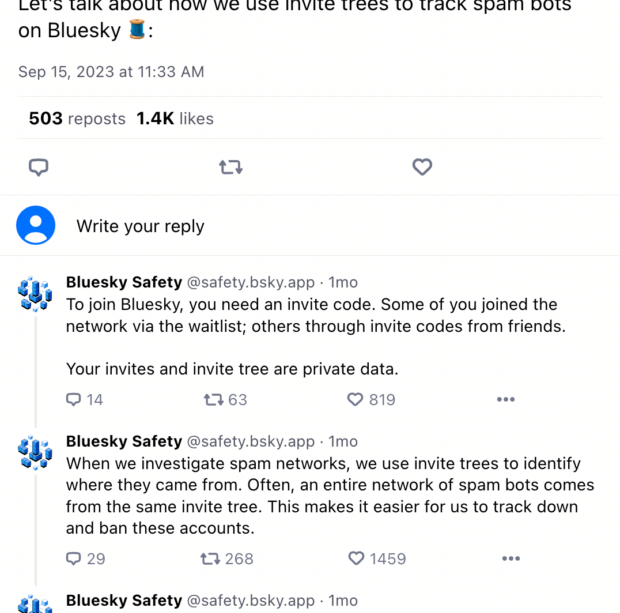Click reply icon with 29 replies

pyautogui.click(x=74, y=558)
